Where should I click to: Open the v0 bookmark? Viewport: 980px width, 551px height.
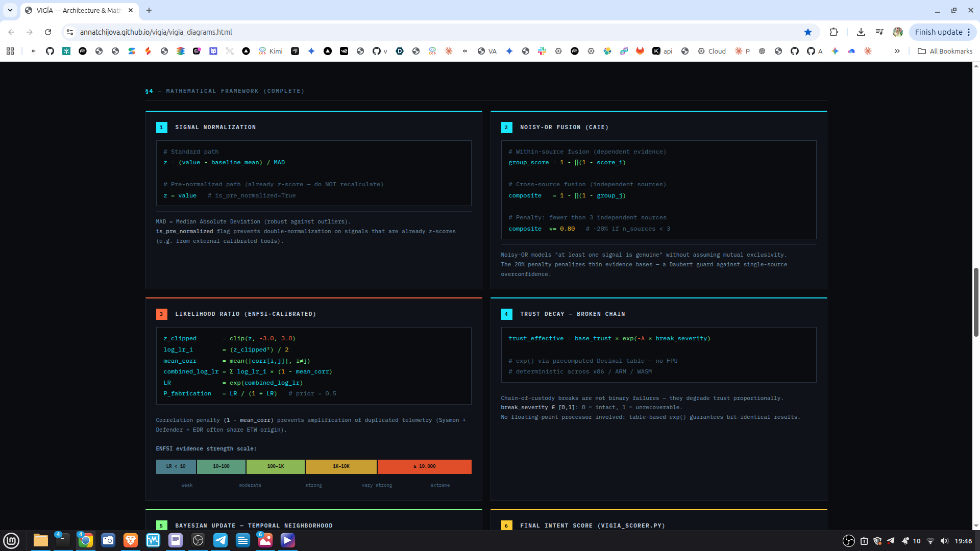click(x=344, y=51)
